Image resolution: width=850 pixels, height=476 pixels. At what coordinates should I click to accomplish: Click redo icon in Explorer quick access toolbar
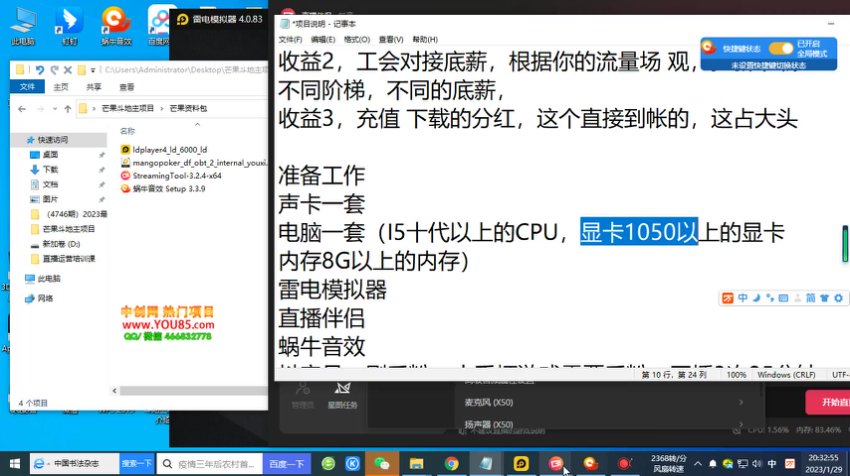[54, 70]
